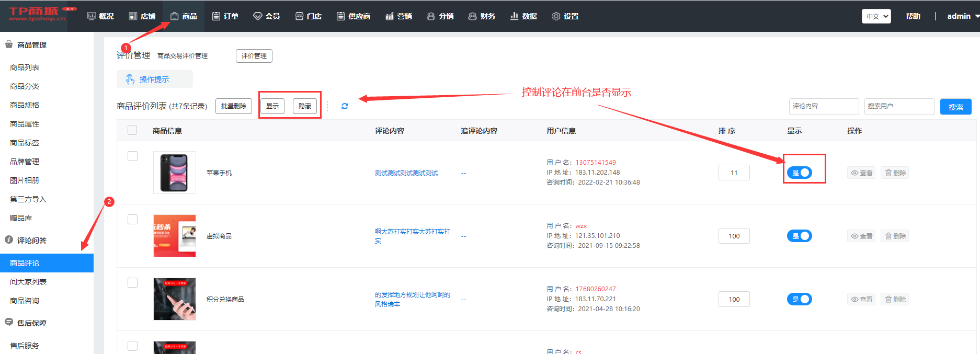View the 苹果手机 review details
Viewport: 980px width, 354px height.
click(x=861, y=173)
